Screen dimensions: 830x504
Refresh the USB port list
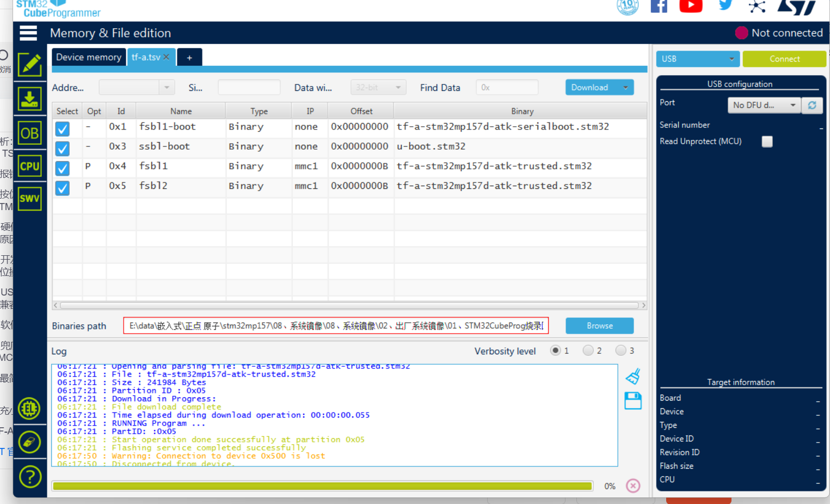812,105
